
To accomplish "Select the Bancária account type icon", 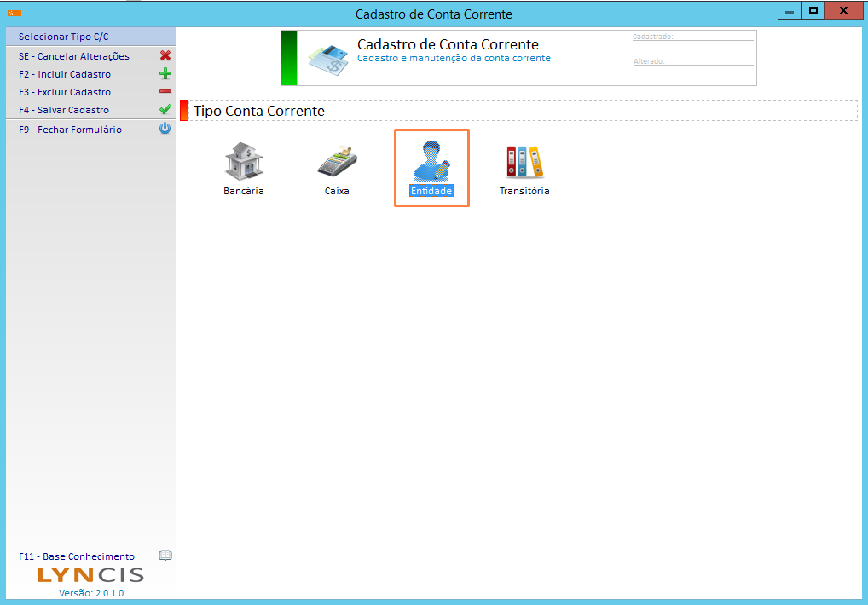I will [x=244, y=161].
